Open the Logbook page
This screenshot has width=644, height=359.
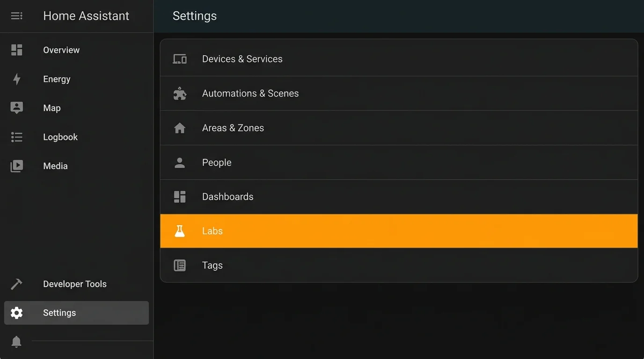click(x=60, y=137)
